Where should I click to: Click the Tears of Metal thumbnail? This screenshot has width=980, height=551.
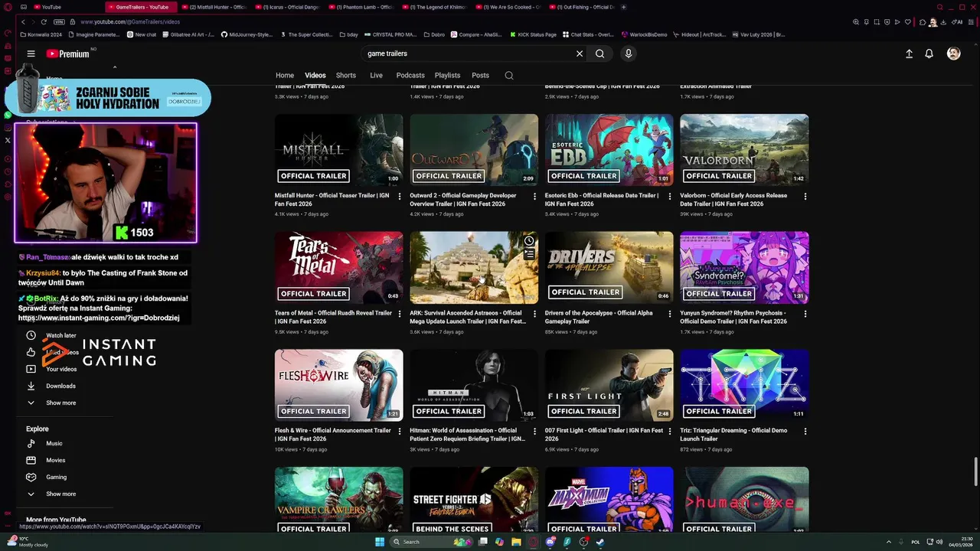[x=339, y=268]
